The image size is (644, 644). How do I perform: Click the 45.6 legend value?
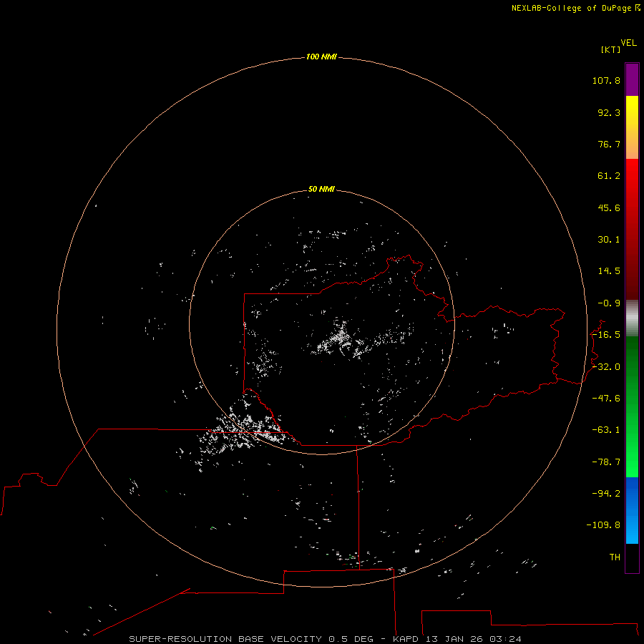[x=609, y=208]
